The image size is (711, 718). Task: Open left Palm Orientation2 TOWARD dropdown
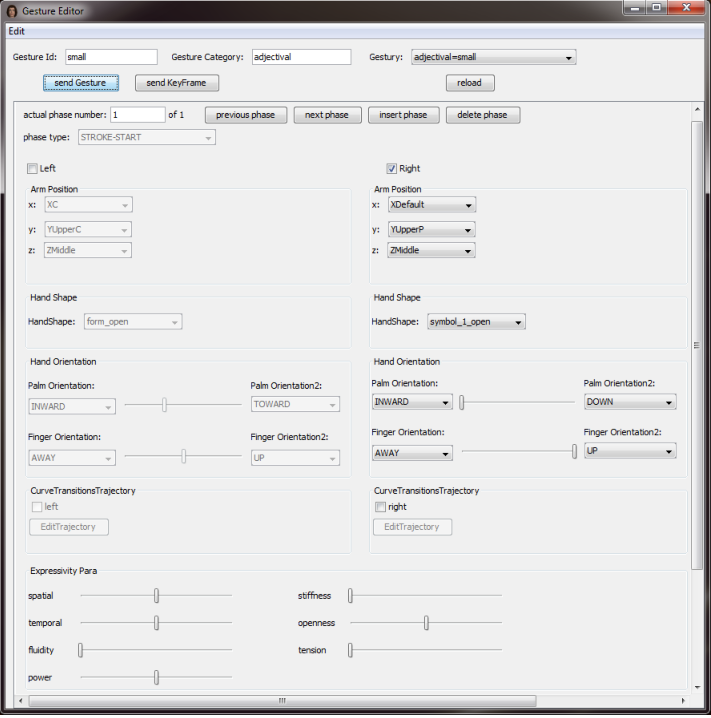click(x=295, y=404)
